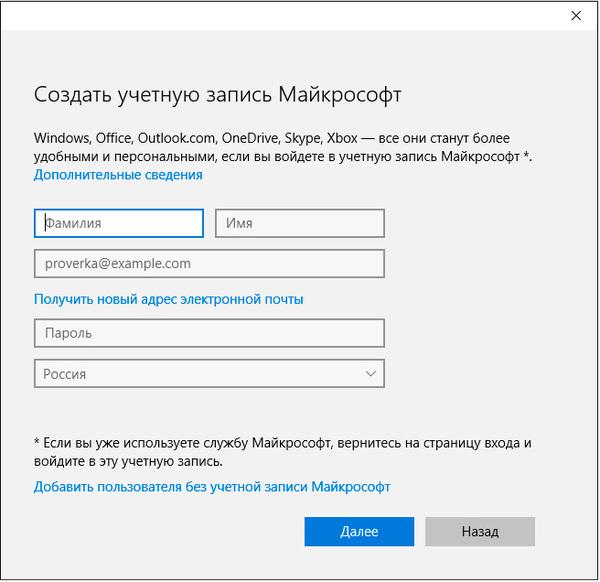Focus the Фамилия (last name) field
The width and height of the screenshot is (600, 582).
(119, 223)
